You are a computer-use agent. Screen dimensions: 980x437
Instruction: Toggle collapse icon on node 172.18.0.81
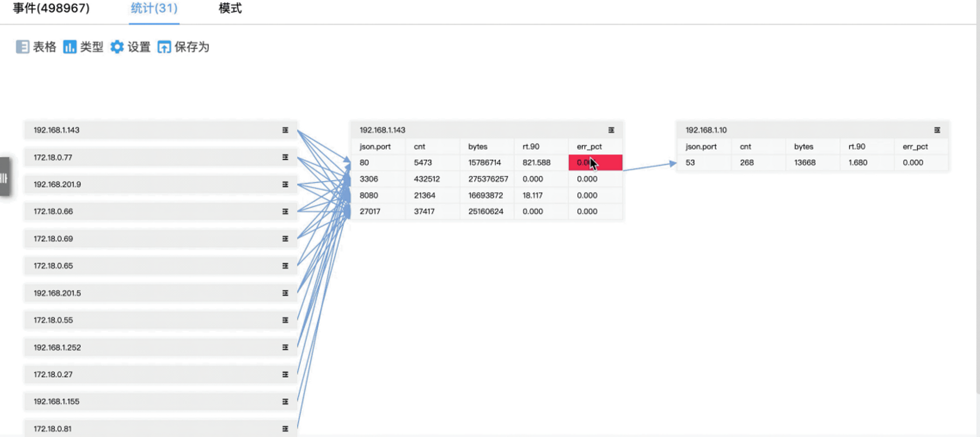click(x=285, y=429)
